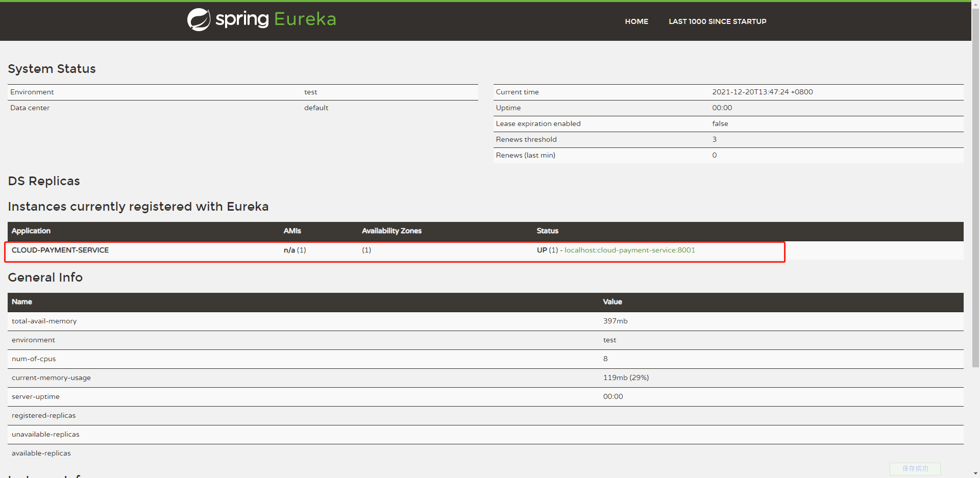Click the Lease expiration enabled label
This screenshot has height=478, width=980.
pos(538,123)
